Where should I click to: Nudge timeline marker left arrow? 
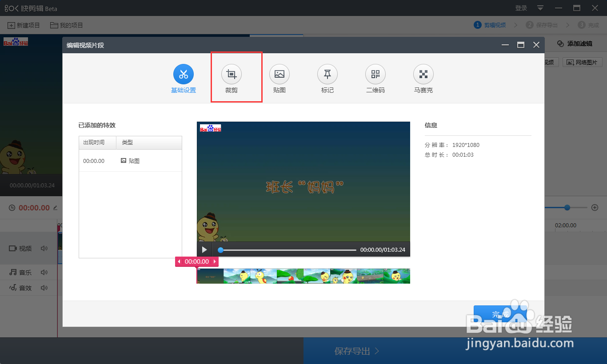tap(179, 262)
